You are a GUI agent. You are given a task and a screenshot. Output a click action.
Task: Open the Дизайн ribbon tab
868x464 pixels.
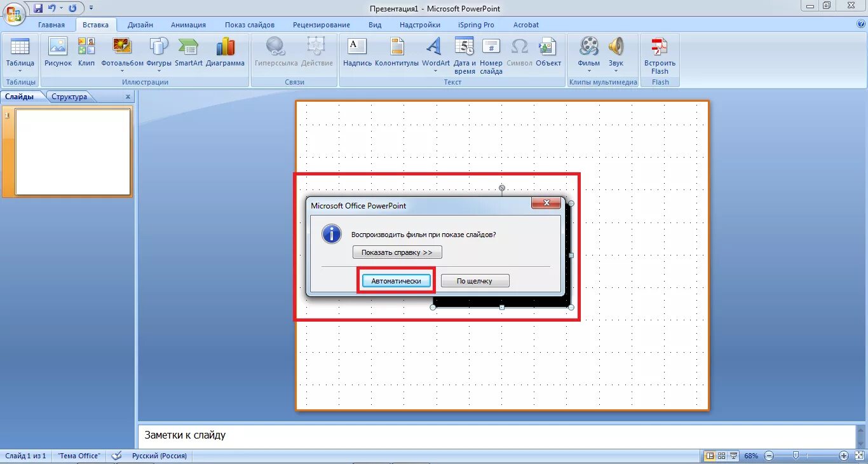(x=140, y=24)
